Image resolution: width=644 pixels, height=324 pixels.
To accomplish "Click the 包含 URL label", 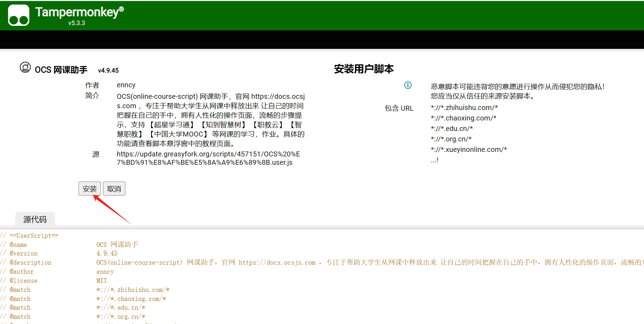I will (399, 108).
